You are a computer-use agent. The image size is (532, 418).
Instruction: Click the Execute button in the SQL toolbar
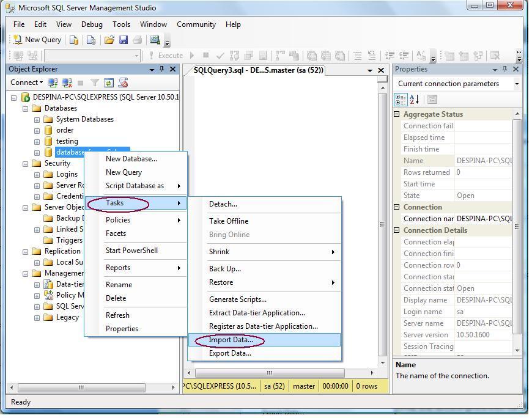pyautogui.click(x=166, y=55)
